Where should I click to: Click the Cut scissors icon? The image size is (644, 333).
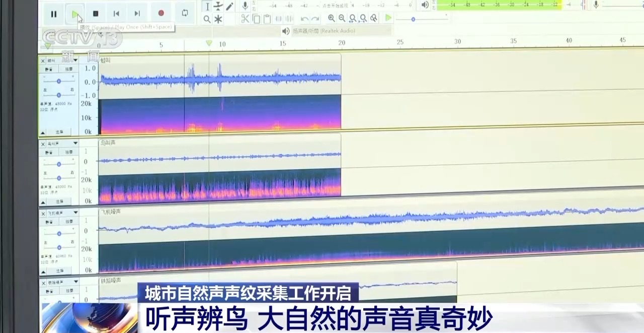pos(245,19)
